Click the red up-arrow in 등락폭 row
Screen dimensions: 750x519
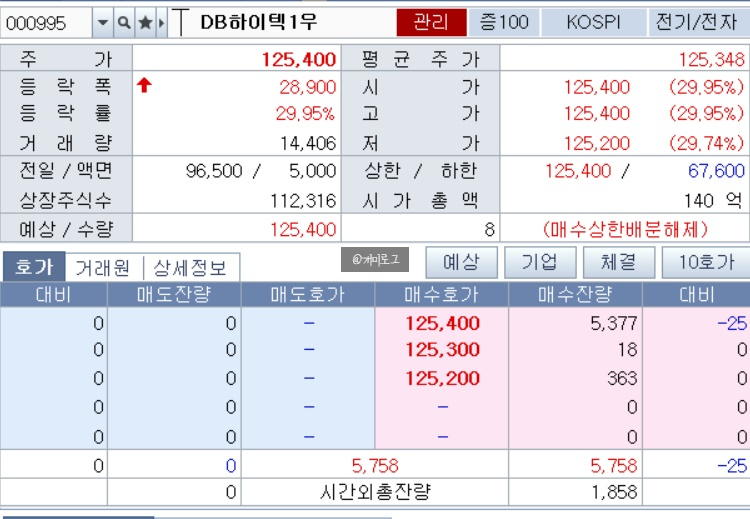(144, 85)
